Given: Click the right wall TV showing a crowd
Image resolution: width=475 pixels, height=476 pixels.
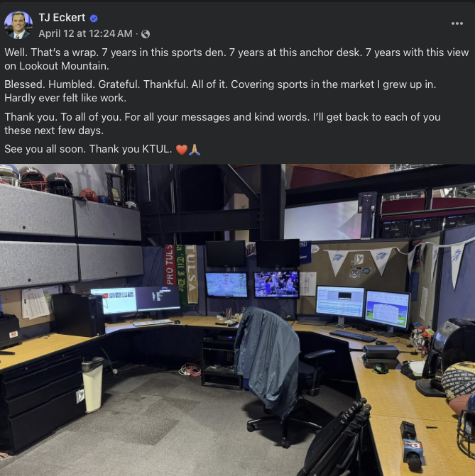Looking at the screenshot, I should point(277,284).
